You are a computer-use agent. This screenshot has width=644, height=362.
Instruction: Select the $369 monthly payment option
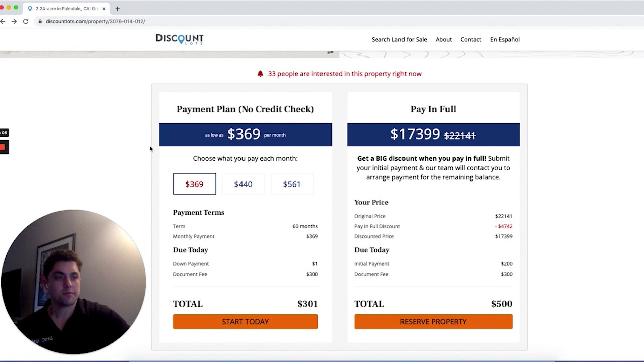tap(194, 184)
